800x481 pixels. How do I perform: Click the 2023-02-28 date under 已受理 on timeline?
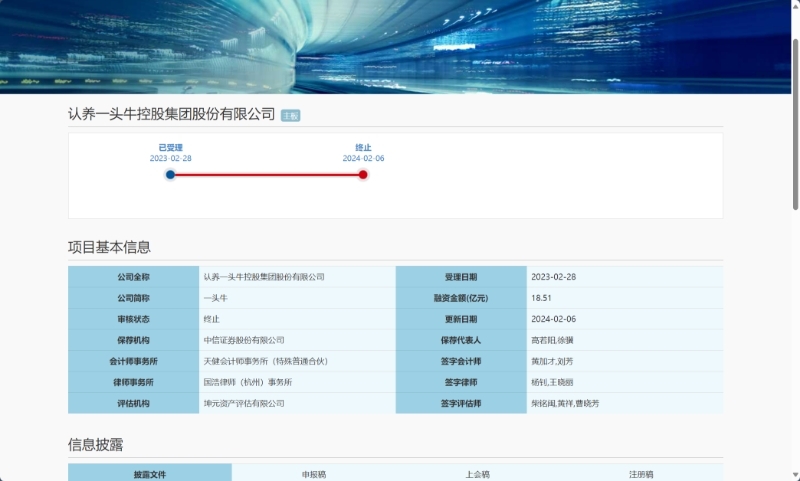point(170,159)
